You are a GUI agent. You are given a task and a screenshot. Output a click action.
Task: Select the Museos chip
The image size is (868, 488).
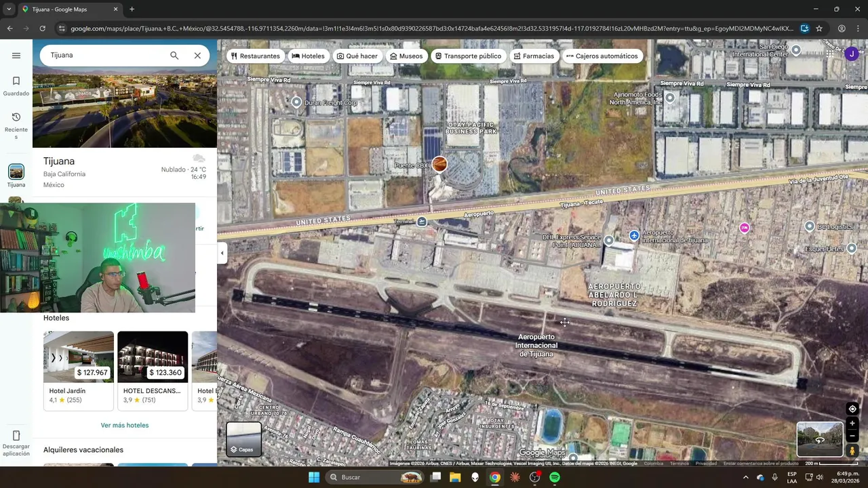coord(406,56)
